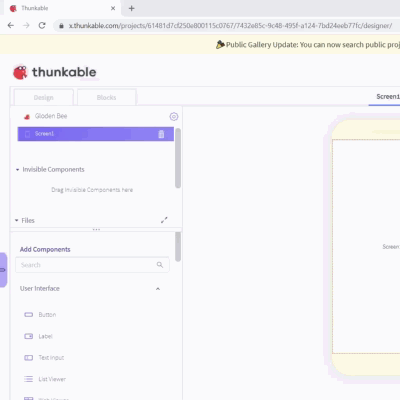400x400 pixels.
Task: Close the Thunkable browser tab
Action: pos(113,8)
